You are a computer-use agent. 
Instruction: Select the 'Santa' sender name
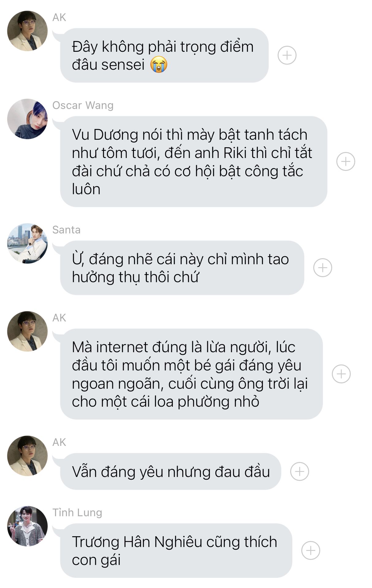(66, 230)
